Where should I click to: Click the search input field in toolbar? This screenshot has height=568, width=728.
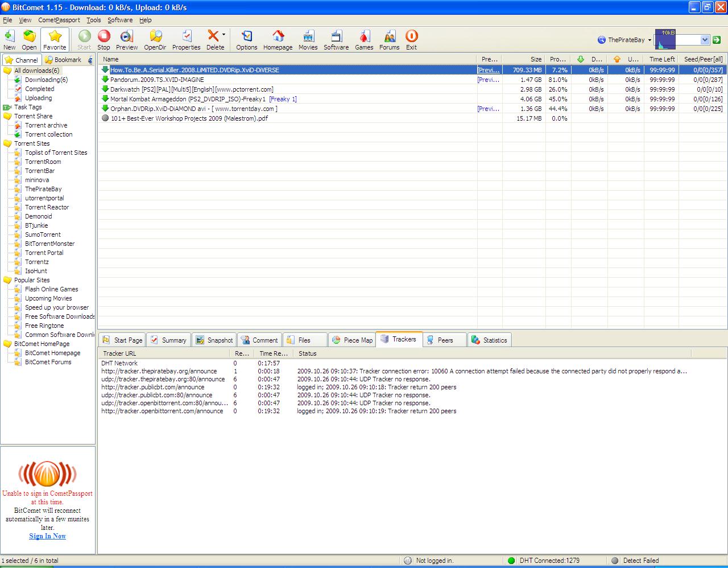[x=688, y=40]
